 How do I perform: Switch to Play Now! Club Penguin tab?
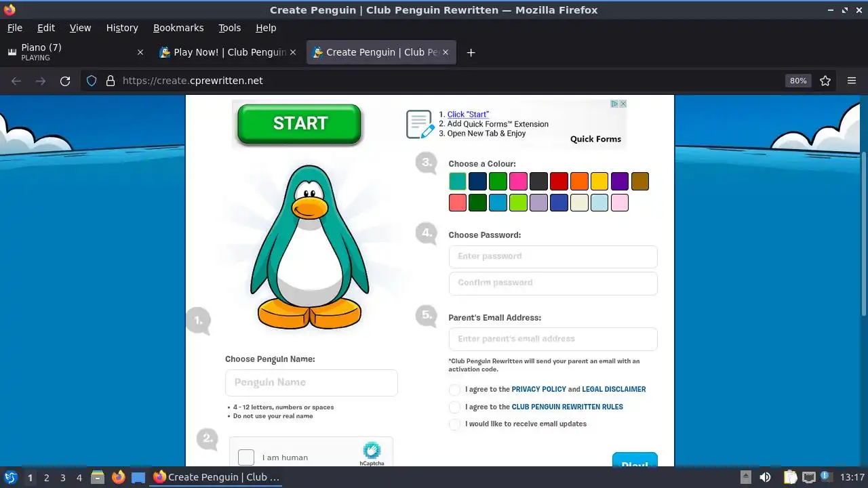(229, 52)
